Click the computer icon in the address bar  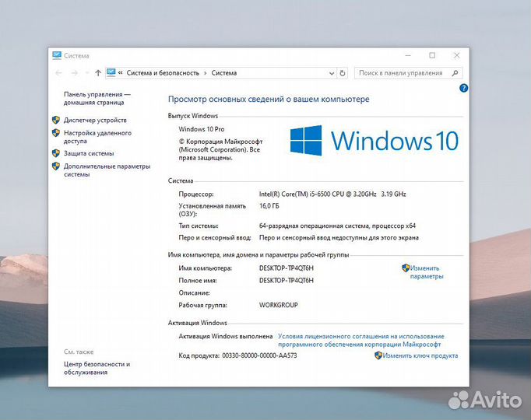[111, 72]
